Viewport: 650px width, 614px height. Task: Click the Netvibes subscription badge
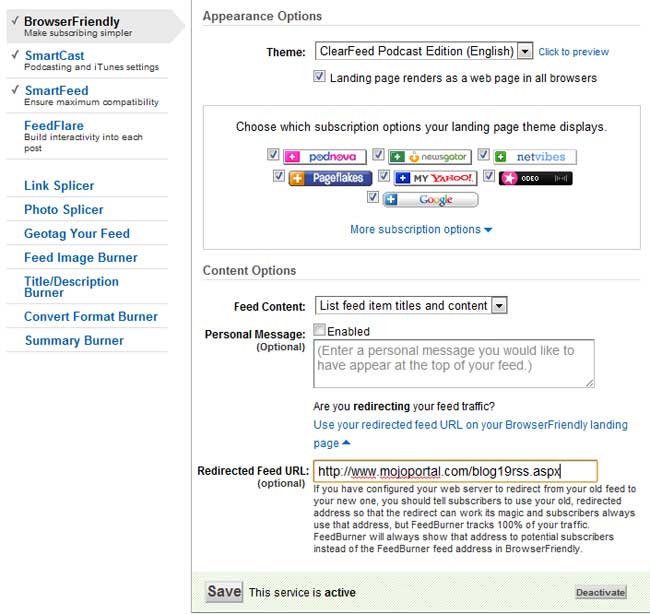pos(534,157)
